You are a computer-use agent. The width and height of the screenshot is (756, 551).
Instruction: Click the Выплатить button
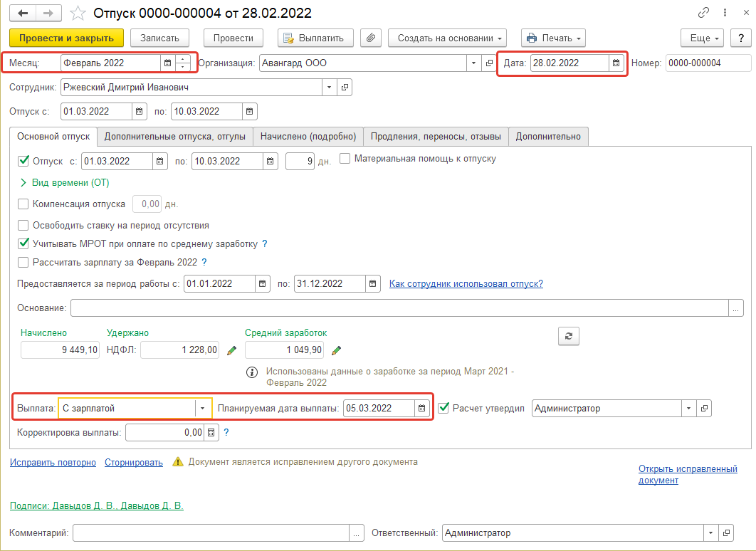click(315, 38)
